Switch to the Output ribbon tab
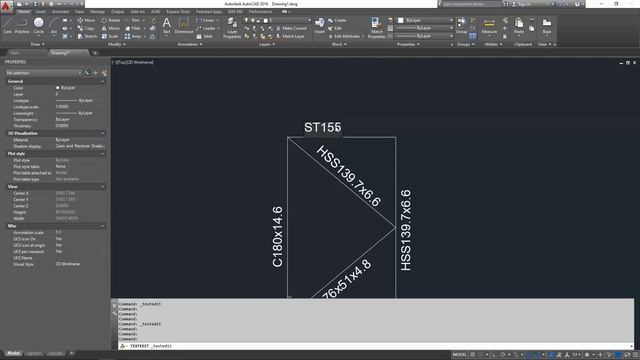The height and width of the screenshot is (360, 640). [x=118, y=12]
